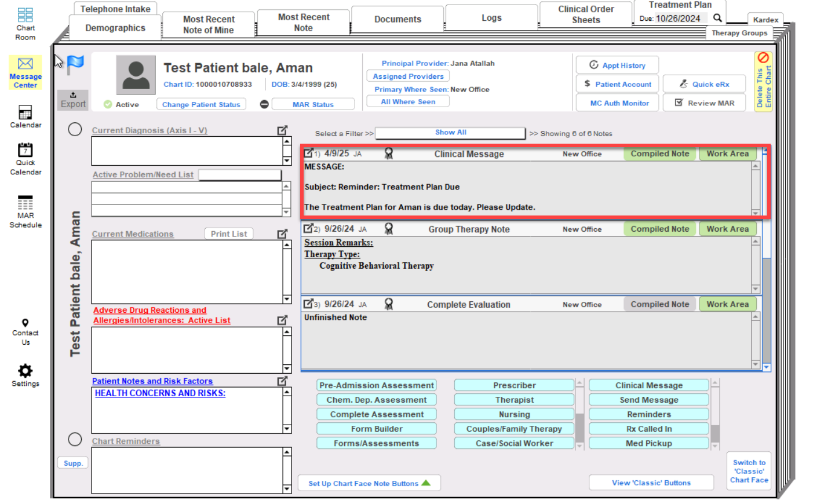Open the Current Diagnosis edit icon
This screenshot has width=835, height=504.
(282, 130)
